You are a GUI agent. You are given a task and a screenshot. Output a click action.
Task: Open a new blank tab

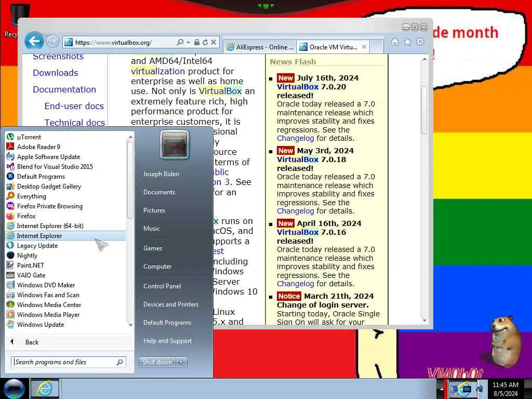click(x=376, y=47)
